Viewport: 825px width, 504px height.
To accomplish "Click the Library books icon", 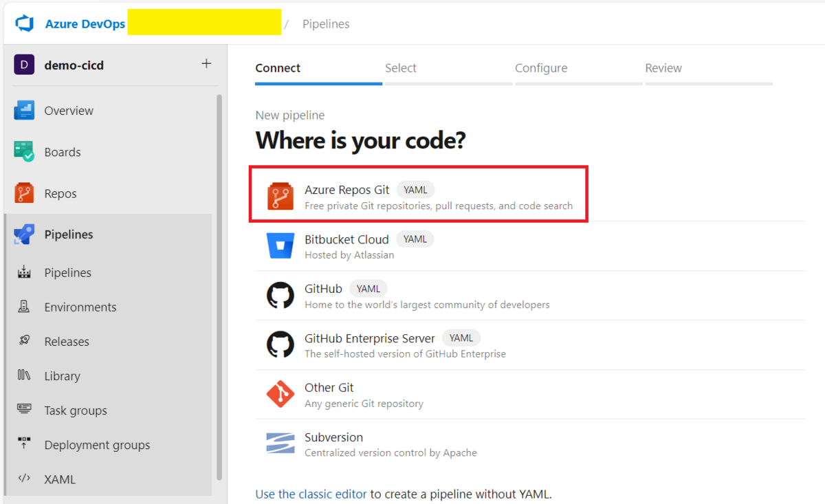I will point(24,375).
